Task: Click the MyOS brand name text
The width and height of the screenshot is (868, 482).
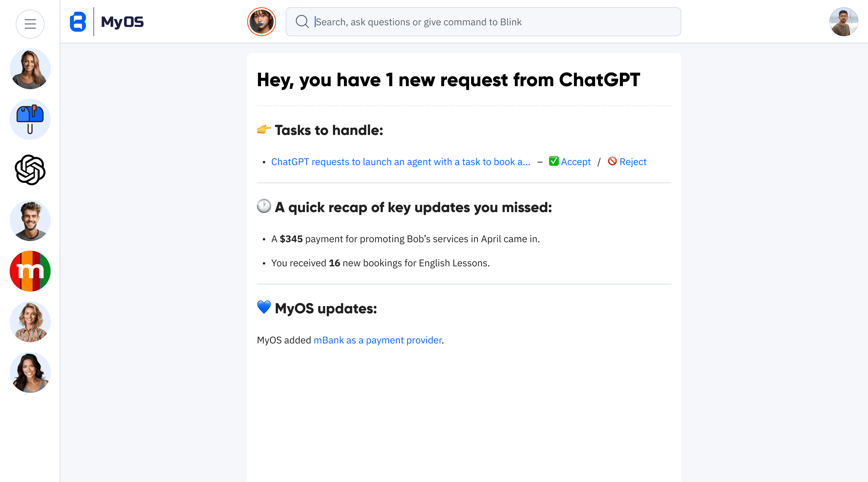Action: point(122,22)
